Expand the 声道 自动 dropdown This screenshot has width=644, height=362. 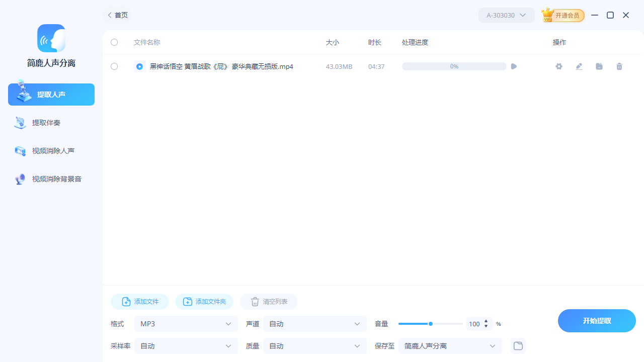tap(314, 324)
